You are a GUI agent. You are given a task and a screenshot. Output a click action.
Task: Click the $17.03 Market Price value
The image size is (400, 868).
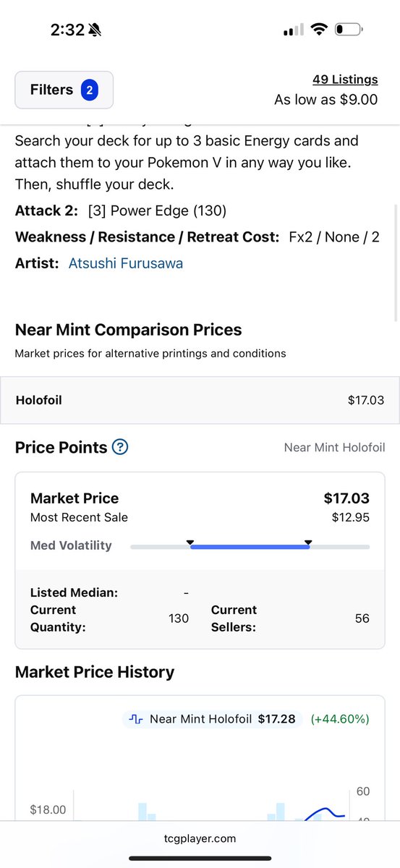346,498
